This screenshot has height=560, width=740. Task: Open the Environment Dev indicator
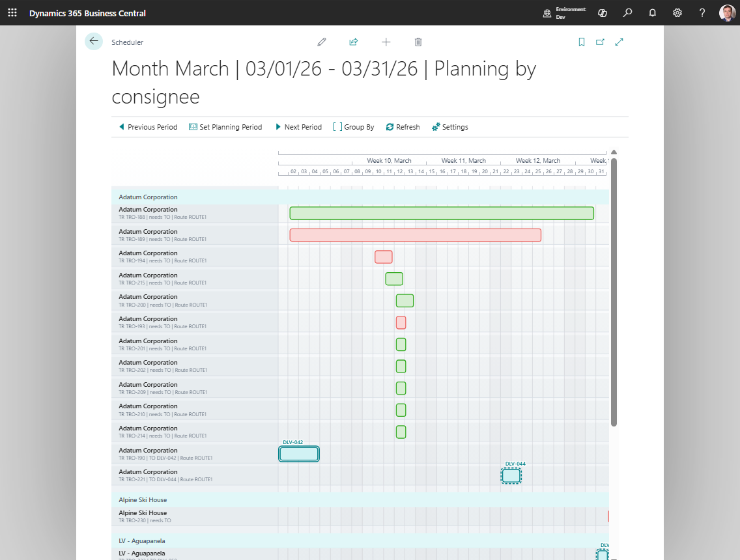click(564, 13)
